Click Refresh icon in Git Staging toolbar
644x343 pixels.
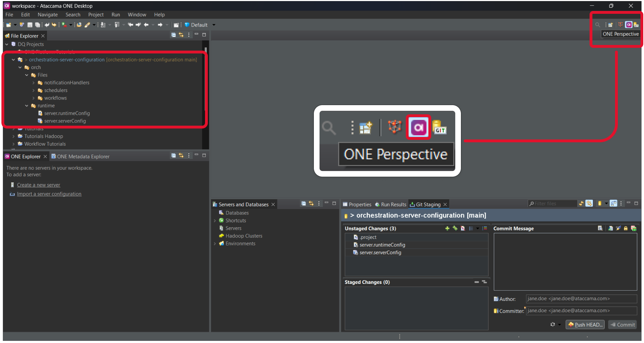(581, 204)
